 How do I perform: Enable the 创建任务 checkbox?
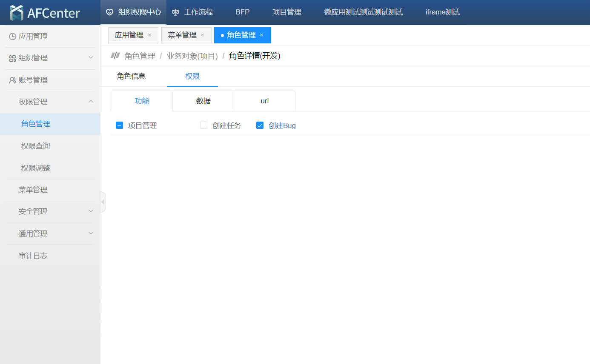[204, 125]
